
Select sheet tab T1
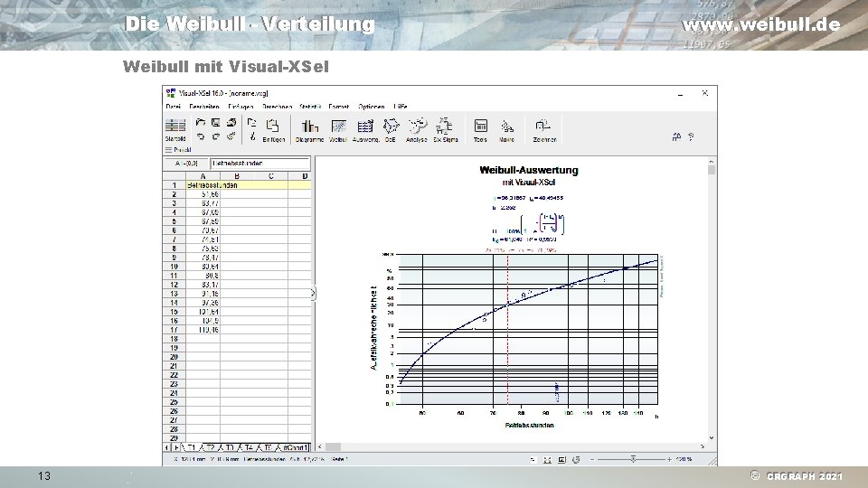point(192,447)
